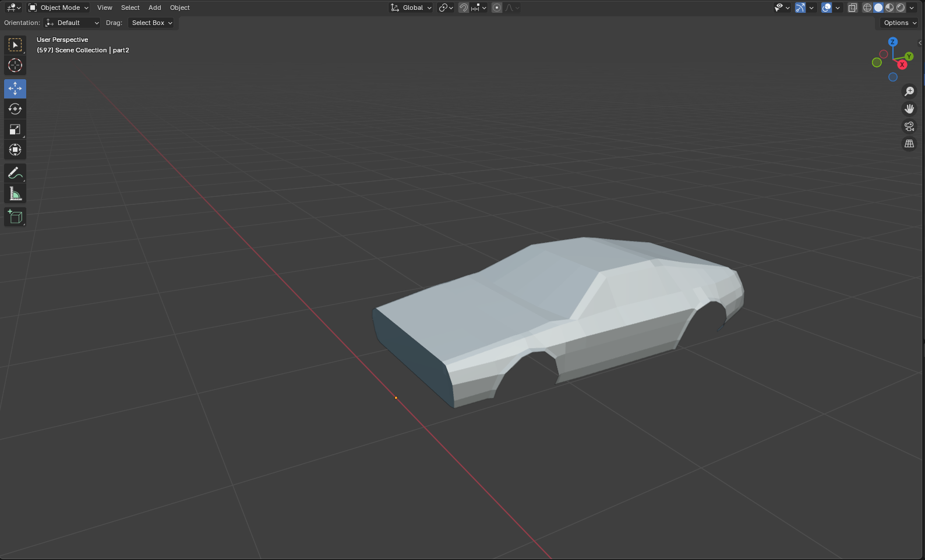Open the Options popover
Screen dimensions: 925x560
tap(900, 23)
